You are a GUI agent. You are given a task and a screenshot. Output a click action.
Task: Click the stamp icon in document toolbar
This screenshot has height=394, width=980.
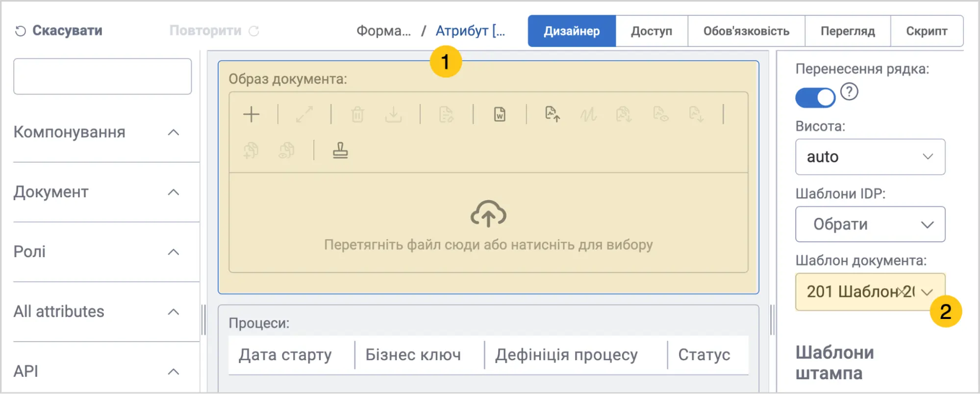[x=340, y=150]
